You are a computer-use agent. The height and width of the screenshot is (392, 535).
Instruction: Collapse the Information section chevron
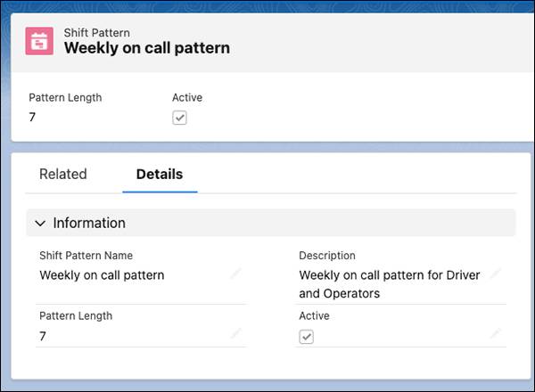40,224
